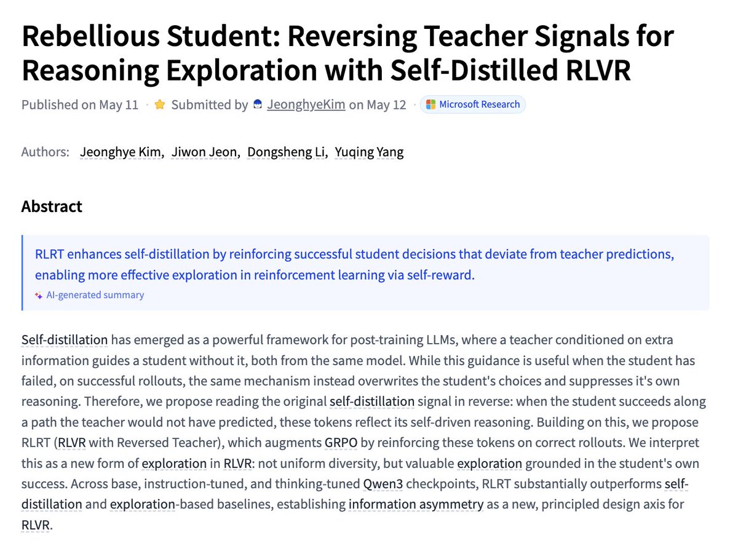Screen dimensions: 738x560
Task: Click the information asymmetry keyword
Action: point(416,505)
